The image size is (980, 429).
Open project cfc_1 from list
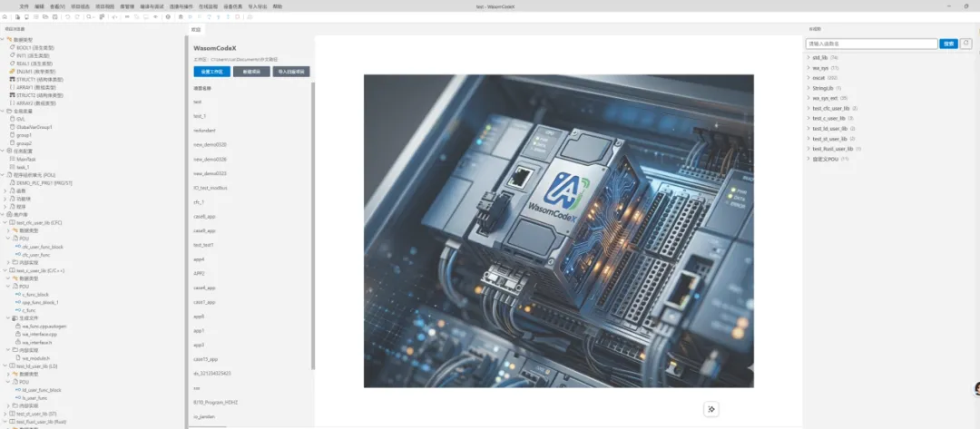point(199,201)
